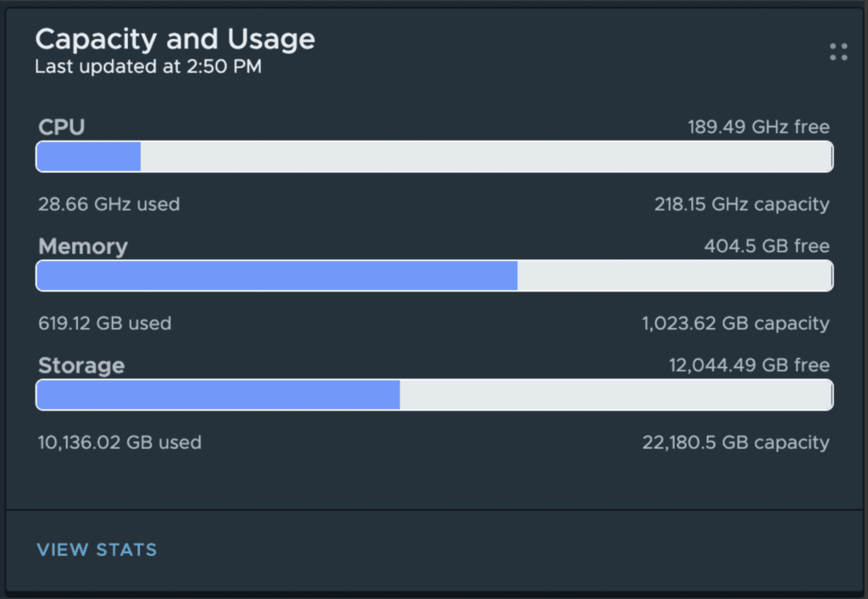Click the CPU usage progress bar
The width and height of the screenshot is (868, 599).
click(434, 157)
